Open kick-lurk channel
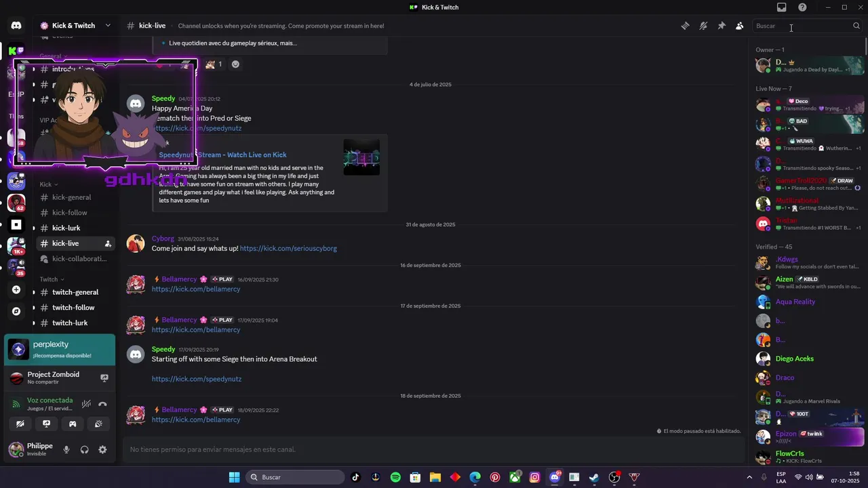The height and width of the screenshot is (488, 868). tap(75, 228)
